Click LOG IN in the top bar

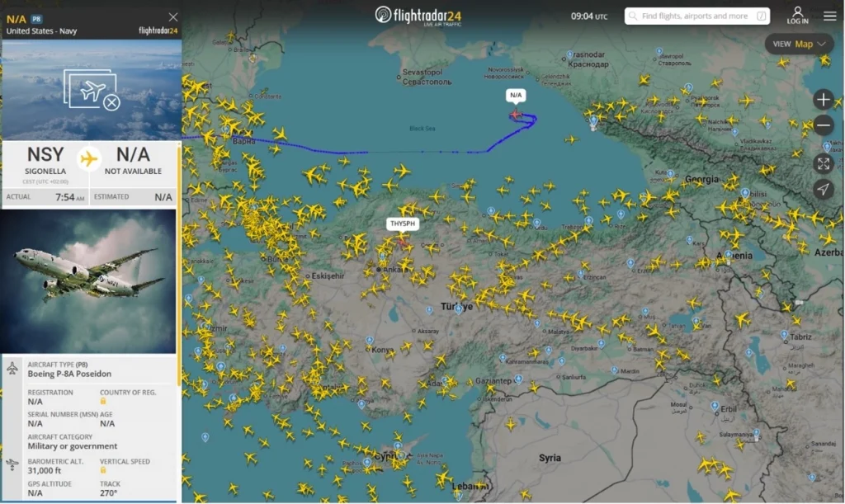pyautogui.click(x=797, y=16)
